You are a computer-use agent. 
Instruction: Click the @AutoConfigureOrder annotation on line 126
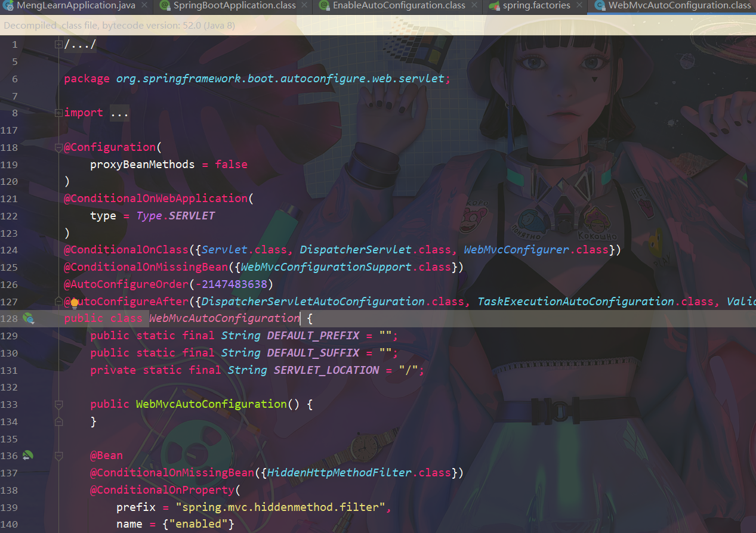tap(126, 284)
